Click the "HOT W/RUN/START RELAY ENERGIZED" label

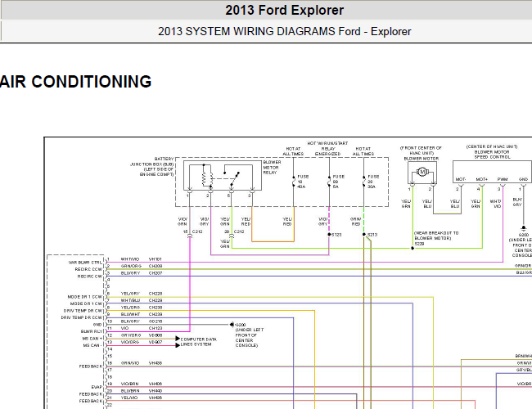coord(327,149)
